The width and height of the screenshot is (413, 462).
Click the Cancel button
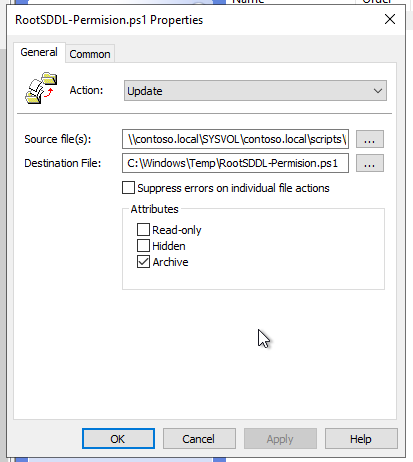click(199, 439)
